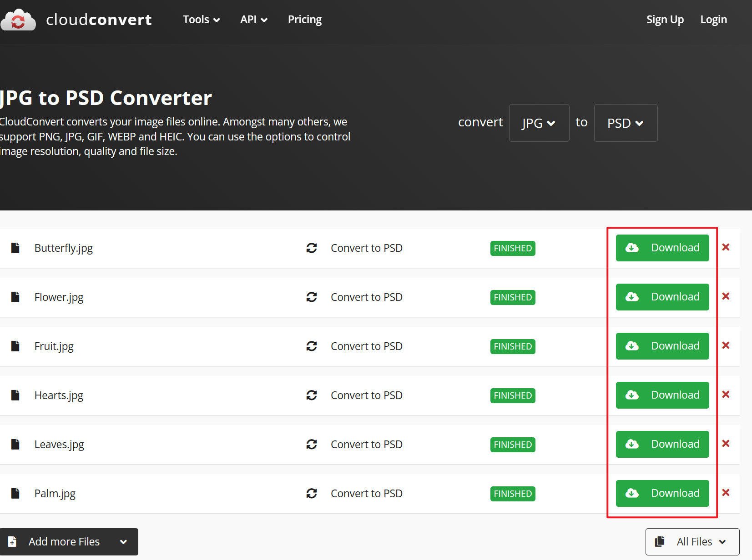Click the Login link
The image size is (752, 560).
pos(713,20)
